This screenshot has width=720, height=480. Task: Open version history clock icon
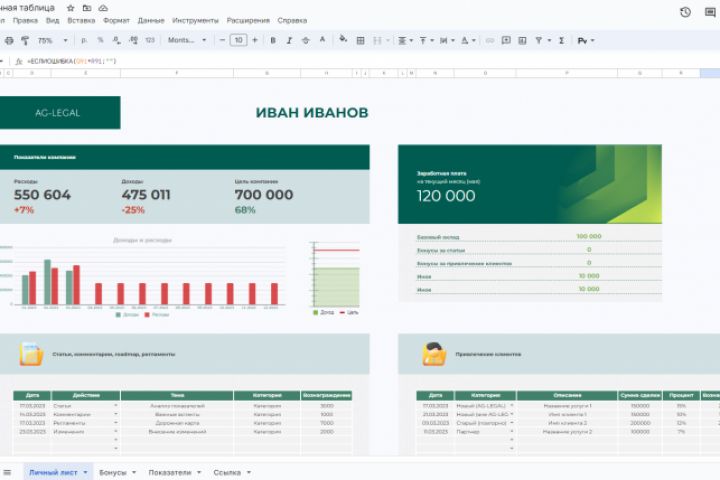(x=685, y=12)
